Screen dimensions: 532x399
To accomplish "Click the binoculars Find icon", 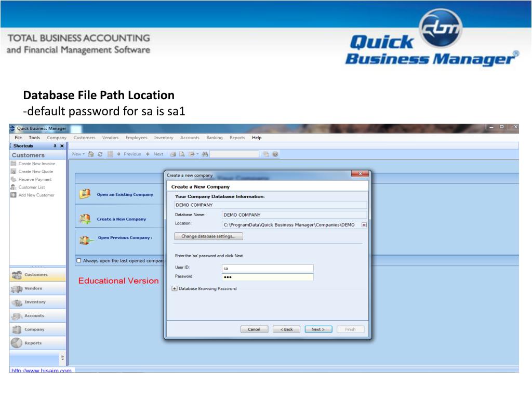I will click(205, 154).
